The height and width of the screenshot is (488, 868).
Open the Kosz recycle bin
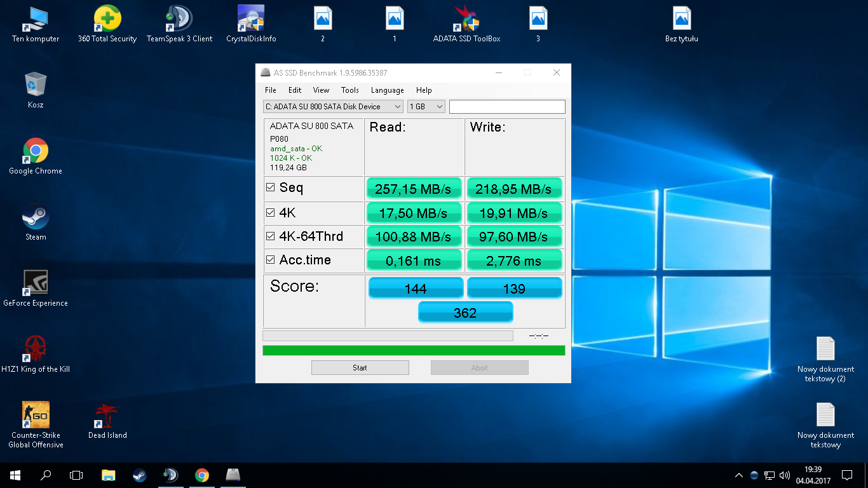(x=36, y=91)
